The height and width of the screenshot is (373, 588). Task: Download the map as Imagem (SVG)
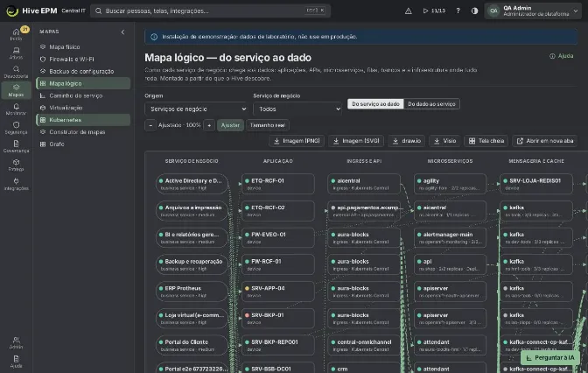pyautogui.click(x=356, y=141)
